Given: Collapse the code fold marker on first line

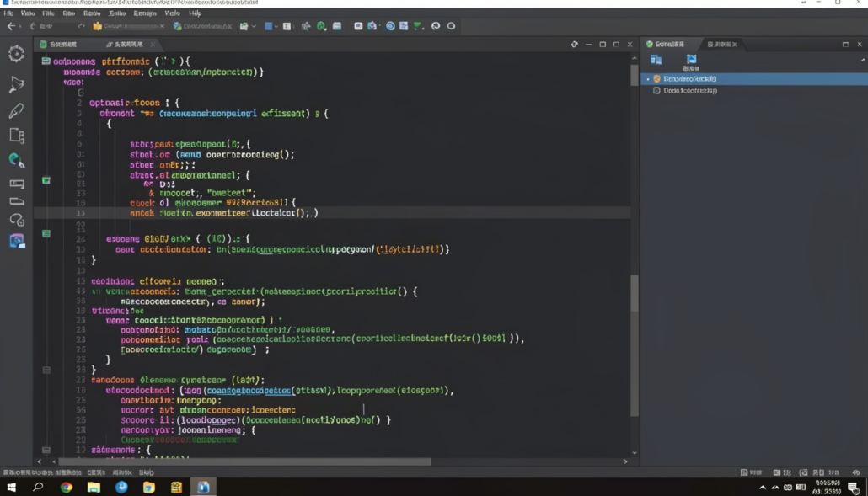Looking at the screenshot, I should tap(46, 61).
